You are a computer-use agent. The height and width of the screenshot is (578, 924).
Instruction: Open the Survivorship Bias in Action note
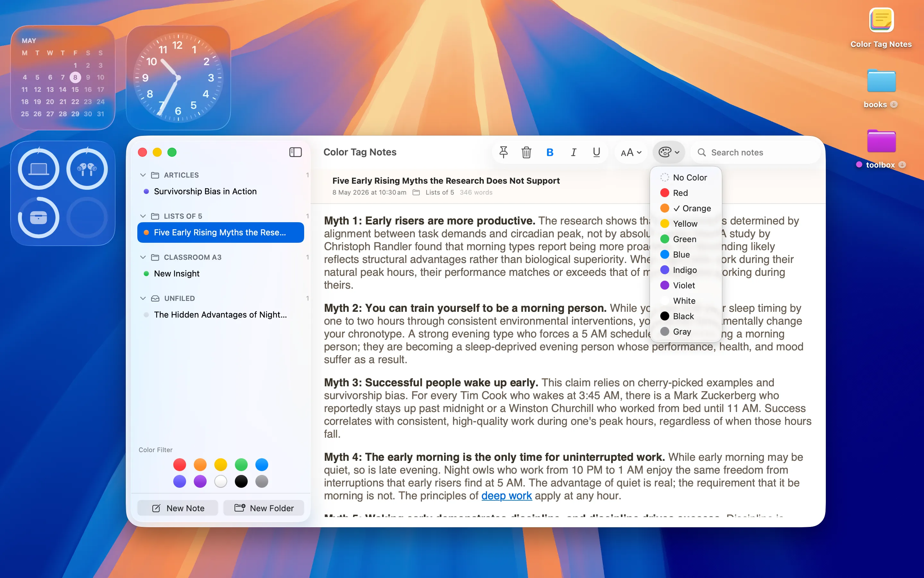pyautogui.click(x=221, y=191)
